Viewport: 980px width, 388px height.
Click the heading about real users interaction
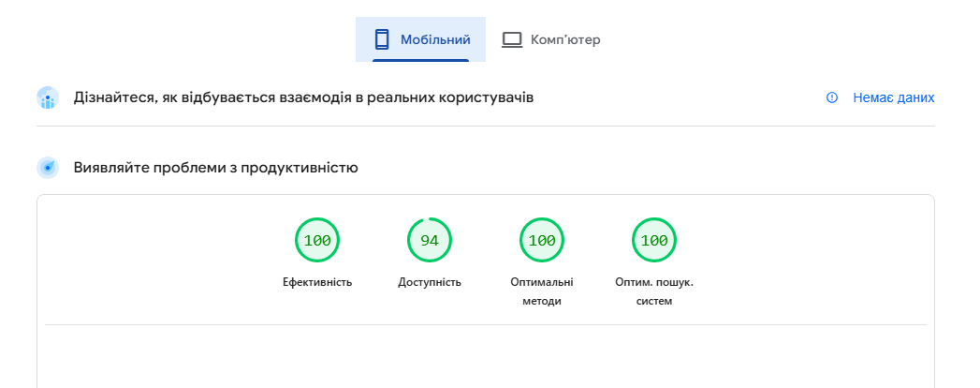tap(303, 97)
